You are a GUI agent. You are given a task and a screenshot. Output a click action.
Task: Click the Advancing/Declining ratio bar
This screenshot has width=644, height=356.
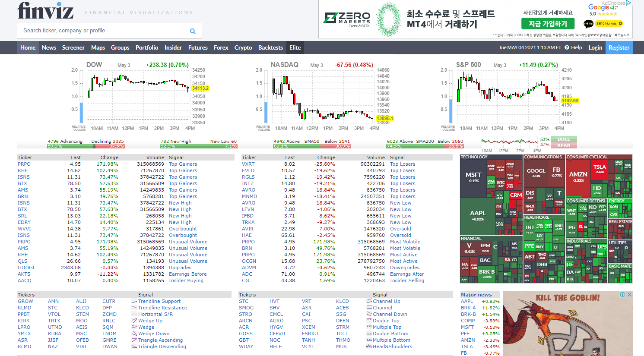point(86,146)
